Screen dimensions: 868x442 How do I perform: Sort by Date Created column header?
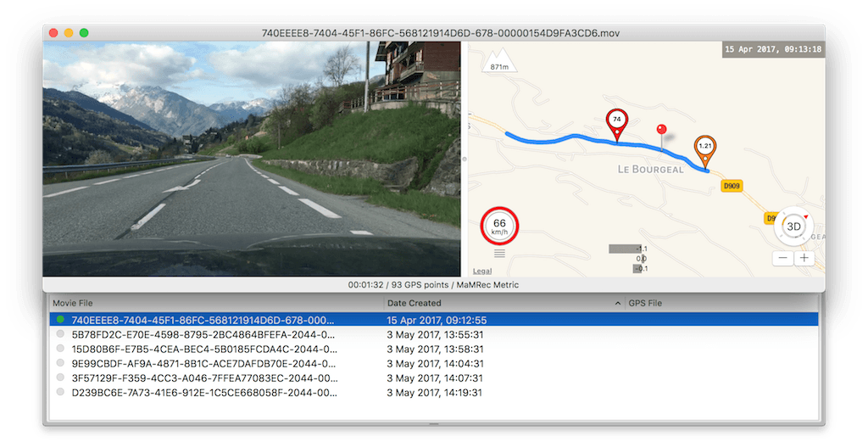point(414,303)
